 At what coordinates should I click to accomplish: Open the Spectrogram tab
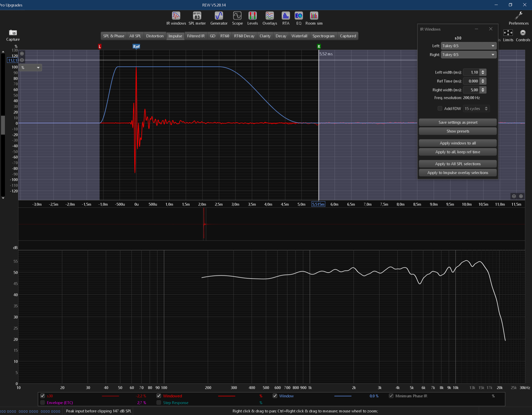323,36
